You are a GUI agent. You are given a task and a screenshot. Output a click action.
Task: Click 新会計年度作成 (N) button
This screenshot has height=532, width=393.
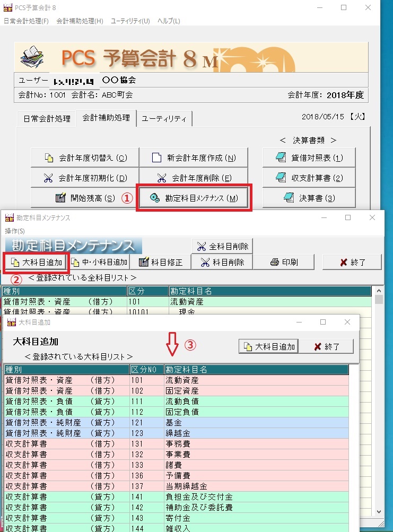tap(194, 158)
